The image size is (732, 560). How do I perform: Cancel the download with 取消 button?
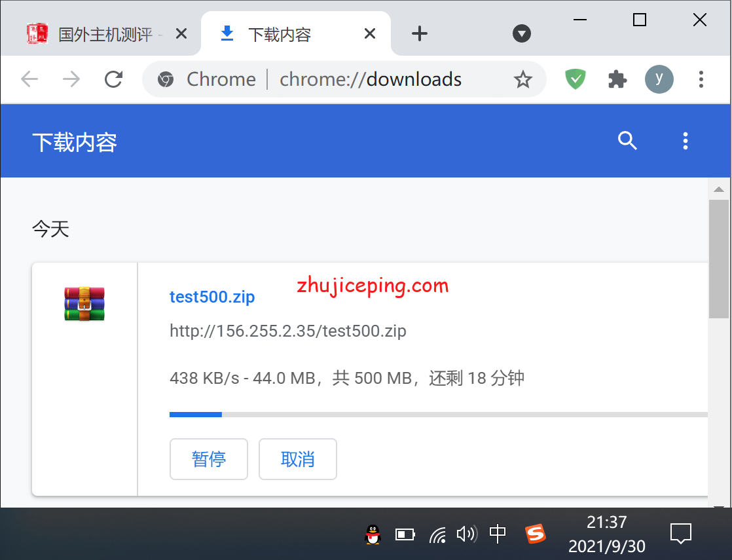(298, 459)
